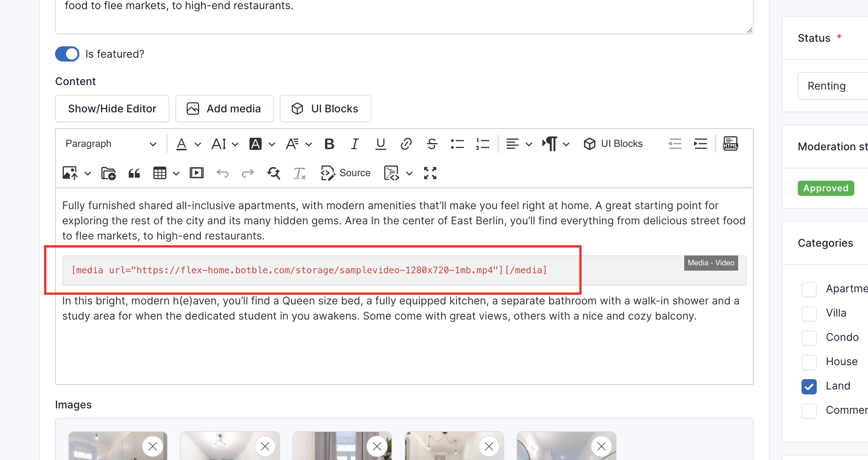The width and height of the screenshot is (868, 460).
Task: Click the Add media button
Action: pos(224,109)
